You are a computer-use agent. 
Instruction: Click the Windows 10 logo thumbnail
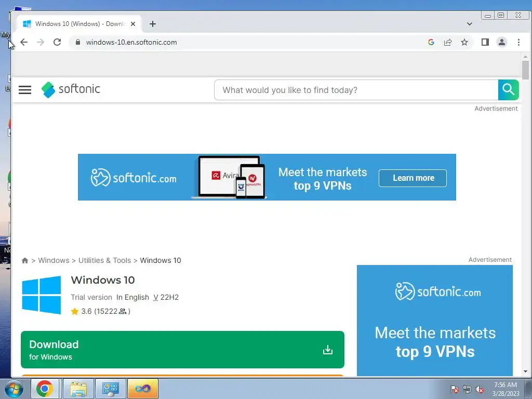pos(42,295)
